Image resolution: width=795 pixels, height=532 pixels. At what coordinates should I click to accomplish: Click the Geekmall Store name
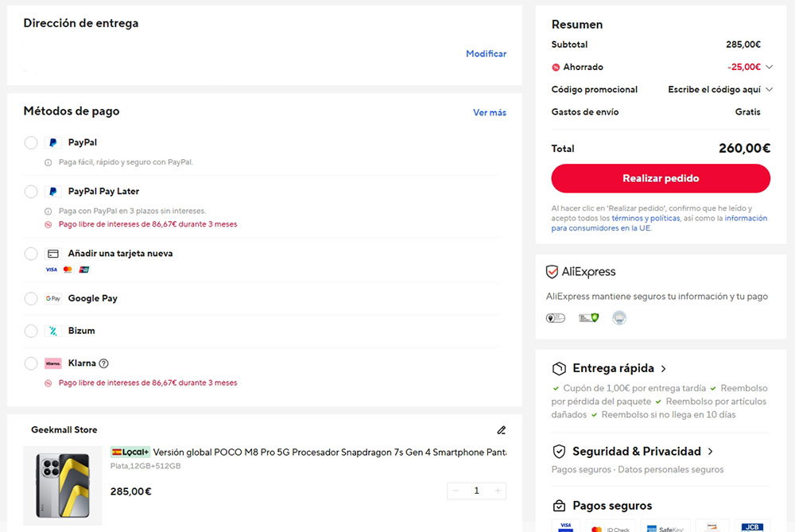pyautogui.click(x=64, y=430)
